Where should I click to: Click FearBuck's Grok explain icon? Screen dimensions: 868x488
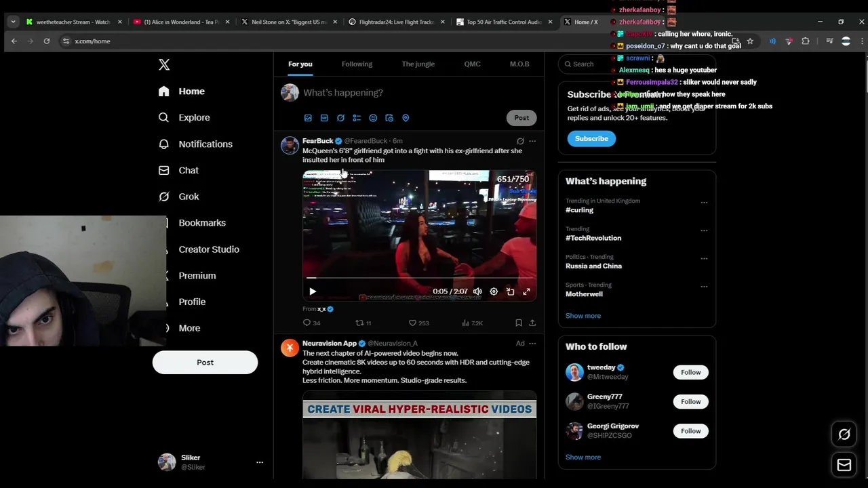click(x=520, y=141)
